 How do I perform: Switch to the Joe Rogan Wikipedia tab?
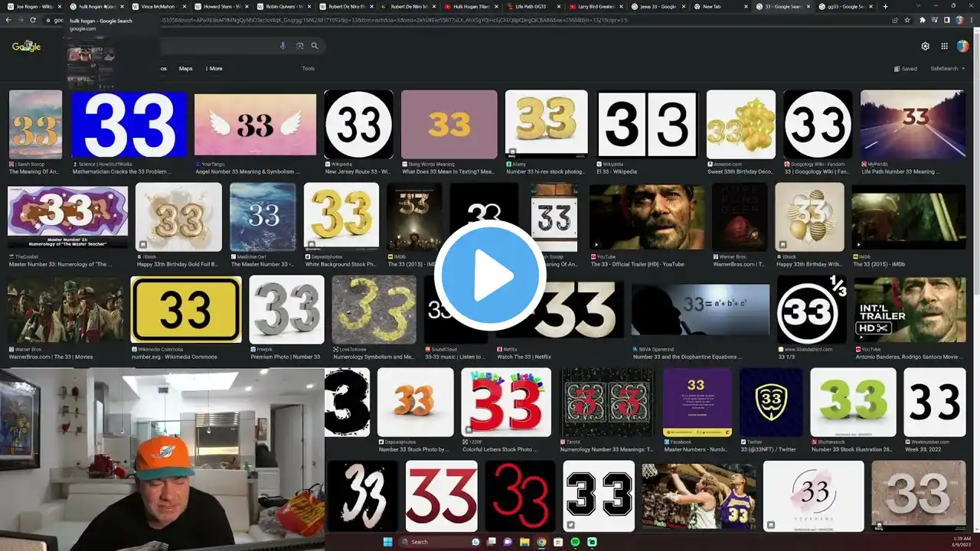pos(34,6)
